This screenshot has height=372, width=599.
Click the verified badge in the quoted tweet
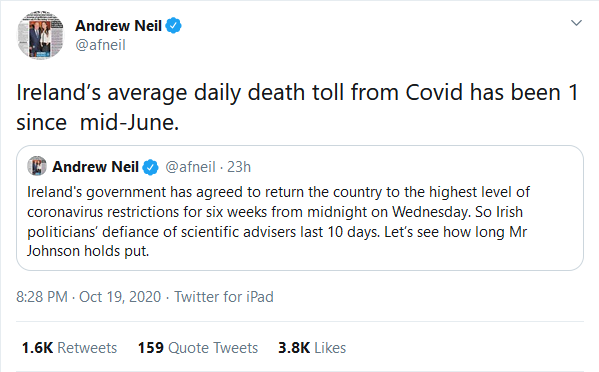[150, 167]
